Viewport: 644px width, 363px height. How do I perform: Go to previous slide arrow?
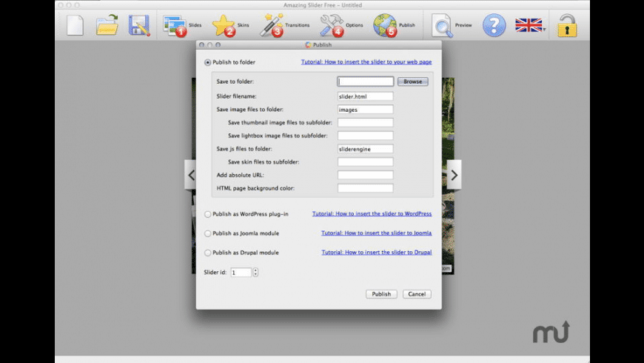(x=191, y=175)
